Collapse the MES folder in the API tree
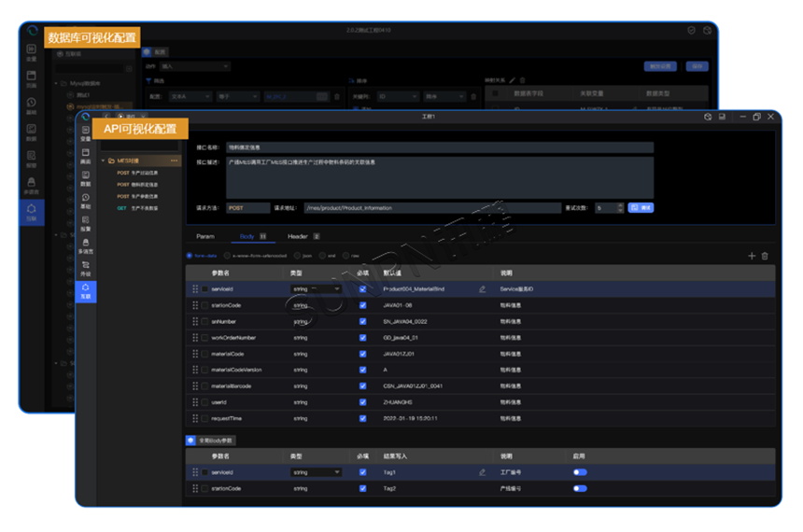The image size is (803, 532). 104,161
